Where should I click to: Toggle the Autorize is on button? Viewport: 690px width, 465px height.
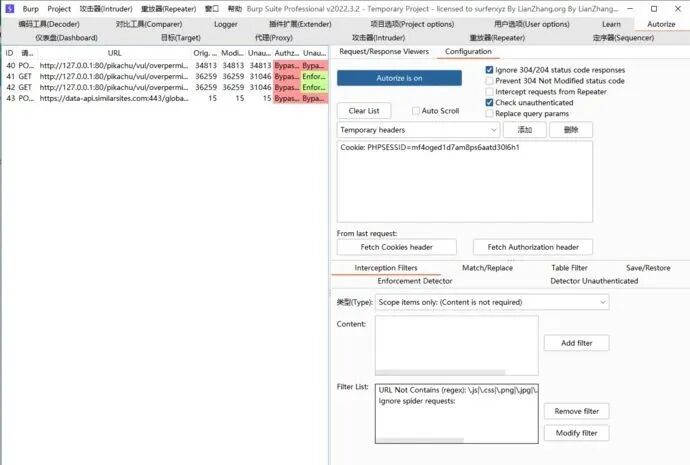point(399,78)
